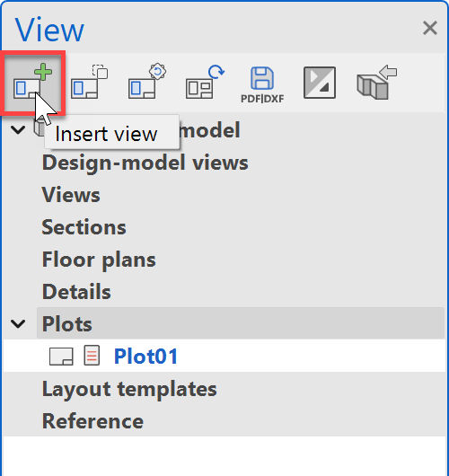Click the view icon with circular arrow badge
449x476 pixels.
pyautogui.click(x=147, y=82)
